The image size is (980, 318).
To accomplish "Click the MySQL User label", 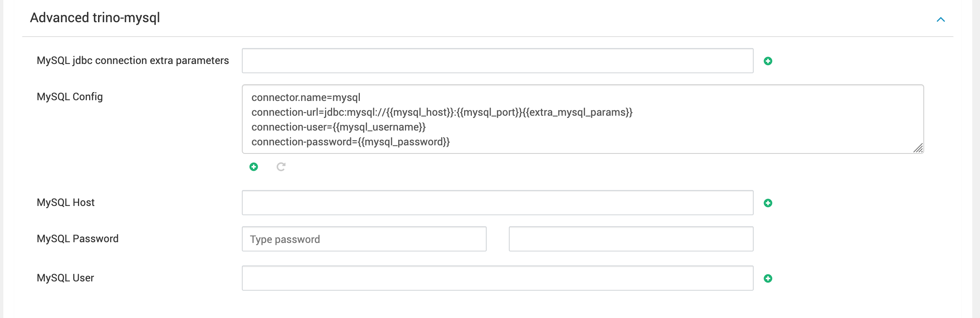I will (65, 278).
